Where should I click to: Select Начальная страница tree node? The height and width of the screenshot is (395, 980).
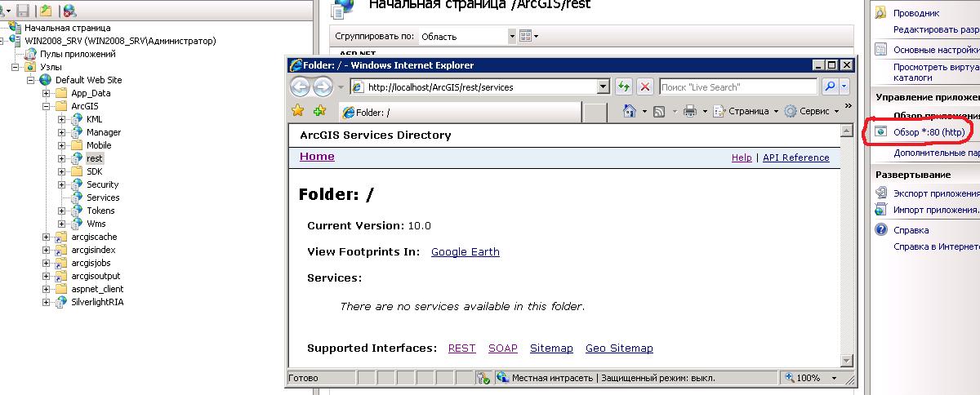pyautogui.click(x=67, y=28)
